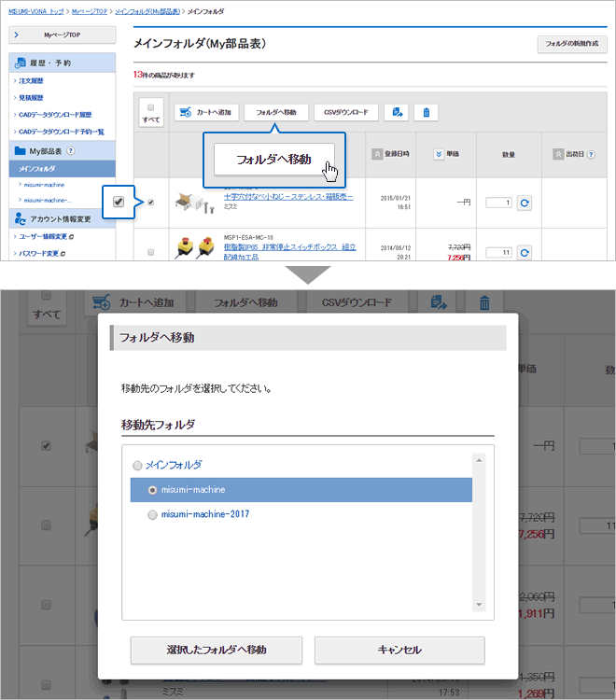Click refresh icon next to quantity 1
This screenshot has height=700, width=616.
coord(525,203)
